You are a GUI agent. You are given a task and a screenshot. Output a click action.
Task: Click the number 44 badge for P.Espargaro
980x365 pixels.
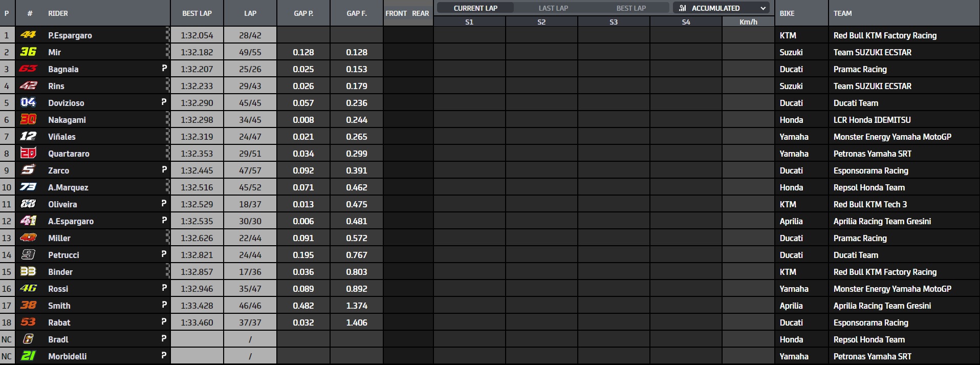click(x=28, y=35)
